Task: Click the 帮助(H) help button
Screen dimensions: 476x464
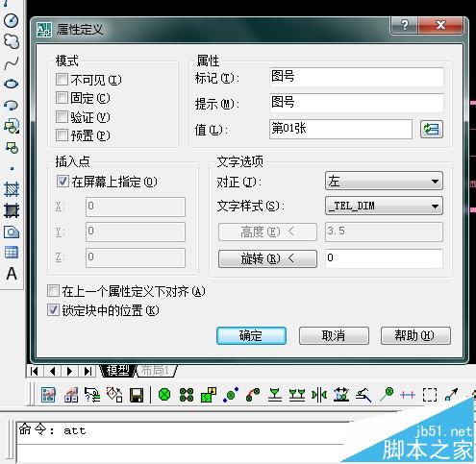Action: pos(415,335)
